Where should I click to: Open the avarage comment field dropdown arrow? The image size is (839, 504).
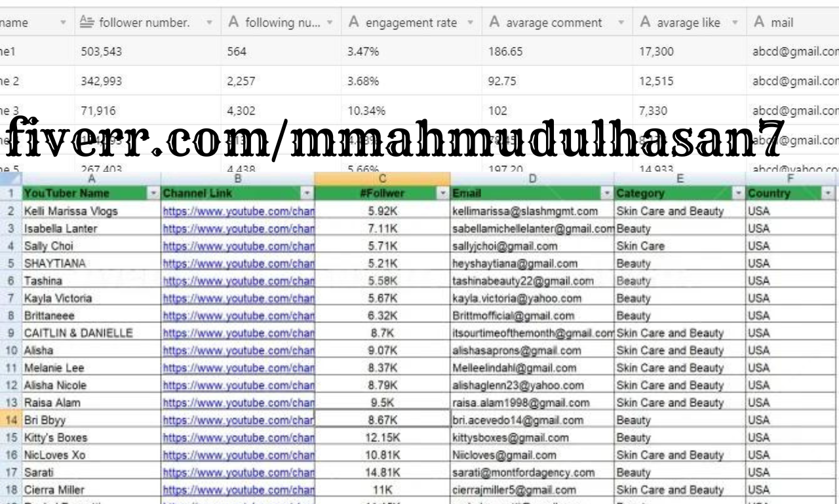[621, 22]
